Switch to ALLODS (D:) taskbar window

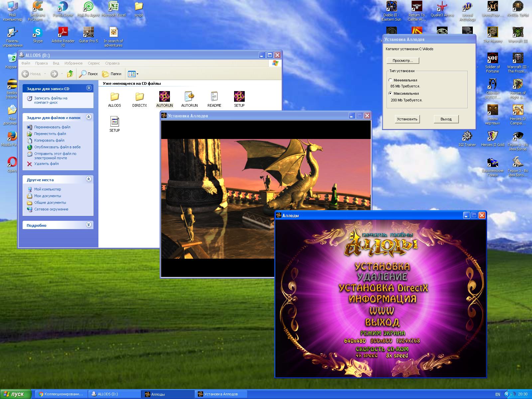(114, 394)
